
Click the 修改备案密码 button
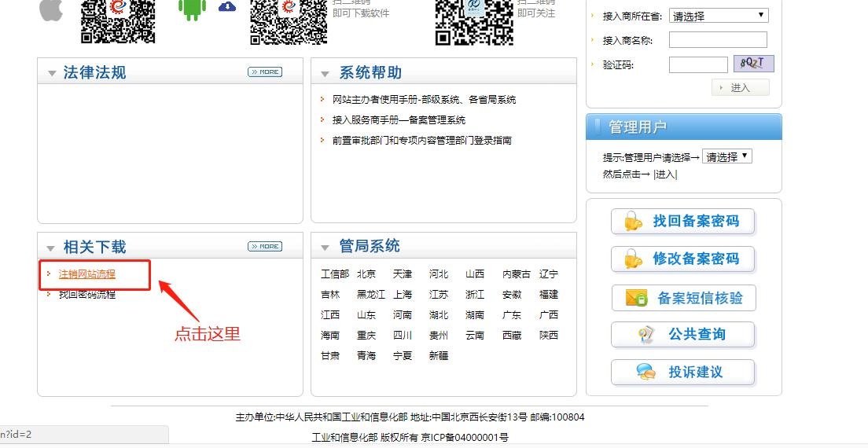click(x=683, y=259)
